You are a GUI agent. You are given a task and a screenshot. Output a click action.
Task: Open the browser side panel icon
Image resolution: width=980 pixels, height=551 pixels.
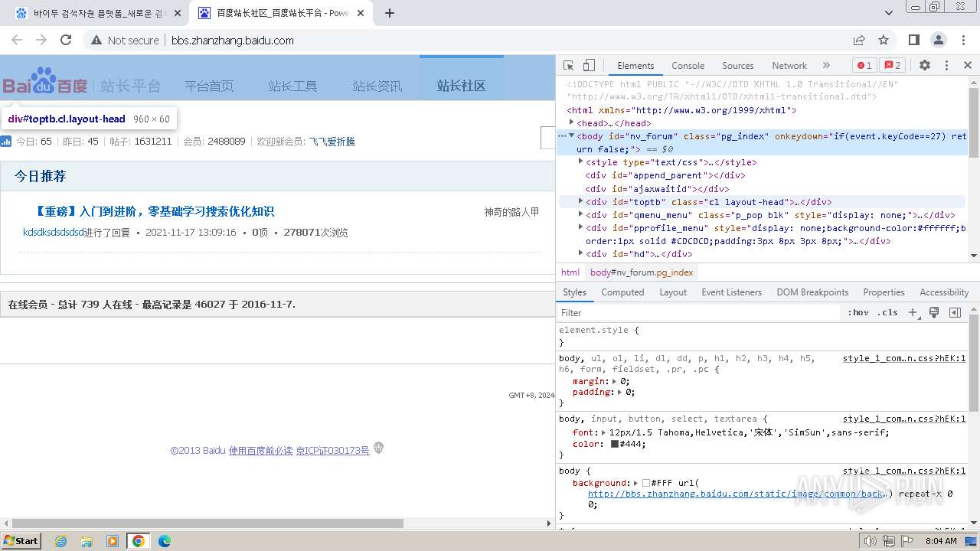coord(914,40)
